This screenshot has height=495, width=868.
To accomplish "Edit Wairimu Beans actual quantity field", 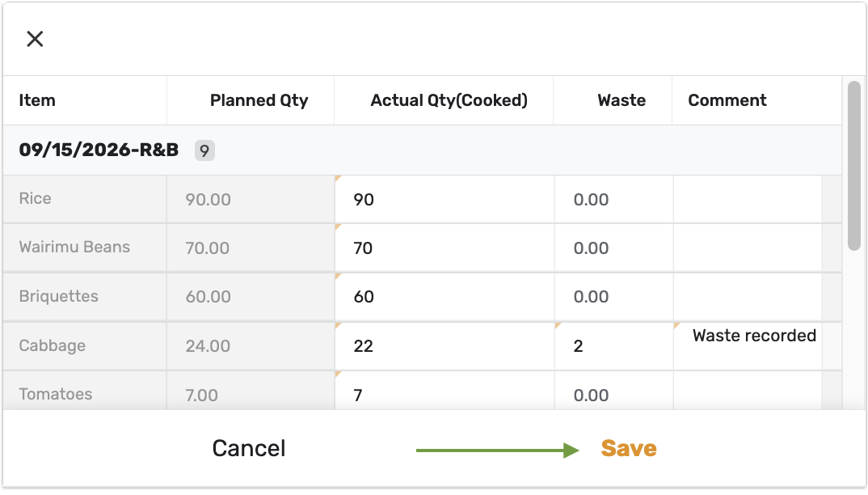I will [445, 247].
